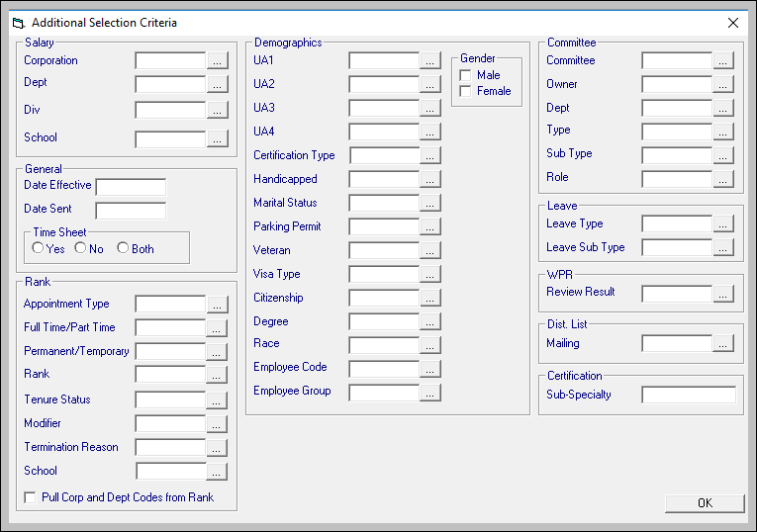Browse Sub Type ellipsis button
This screenshot has width=757, height=532.
click(723, 155)
